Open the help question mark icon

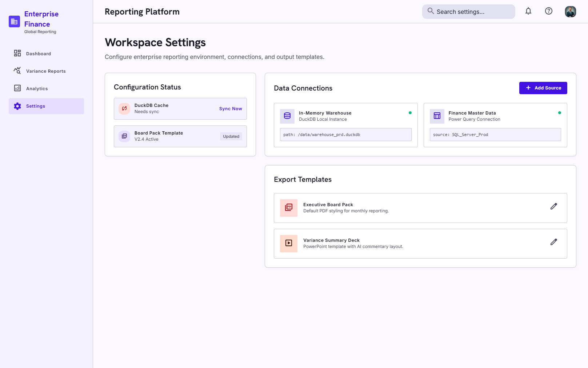[x=549, y=11]
